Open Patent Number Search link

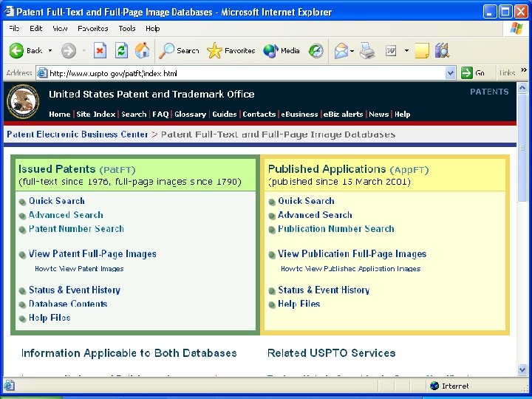76,228
